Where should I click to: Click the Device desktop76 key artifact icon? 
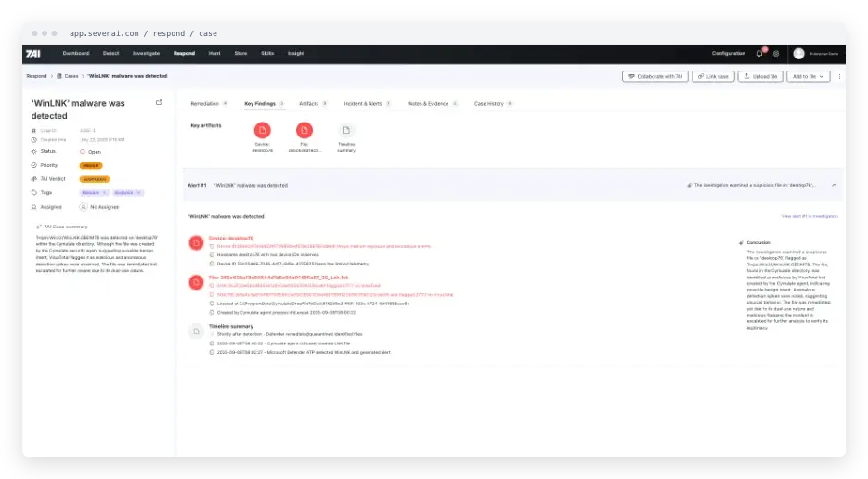[x=263, y=130]
